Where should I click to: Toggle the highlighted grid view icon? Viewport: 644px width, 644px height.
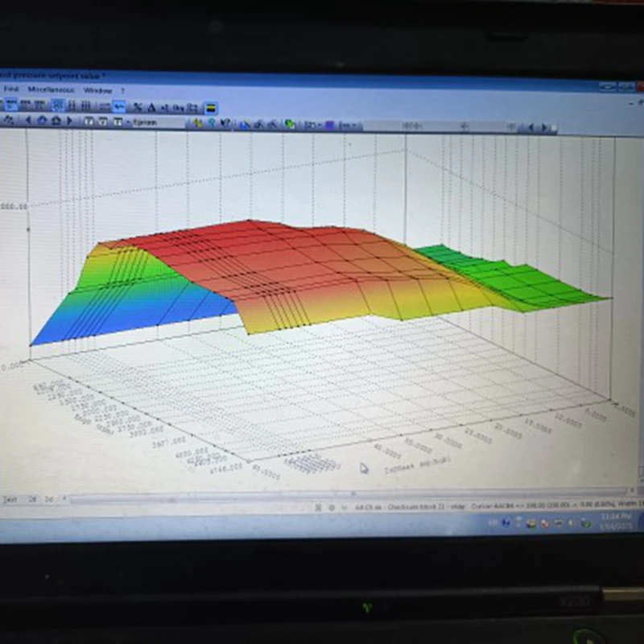click(x=58, y=105)
